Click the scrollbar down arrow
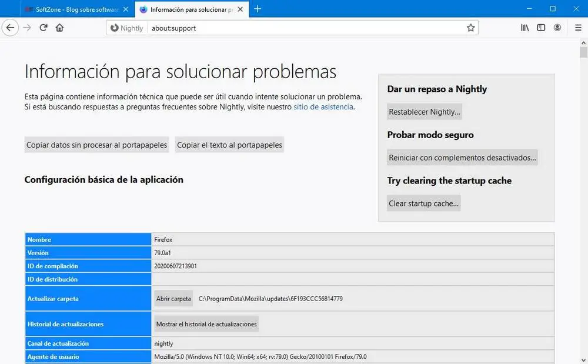This screenshot has width=588, height=364. tap(583, 360)
